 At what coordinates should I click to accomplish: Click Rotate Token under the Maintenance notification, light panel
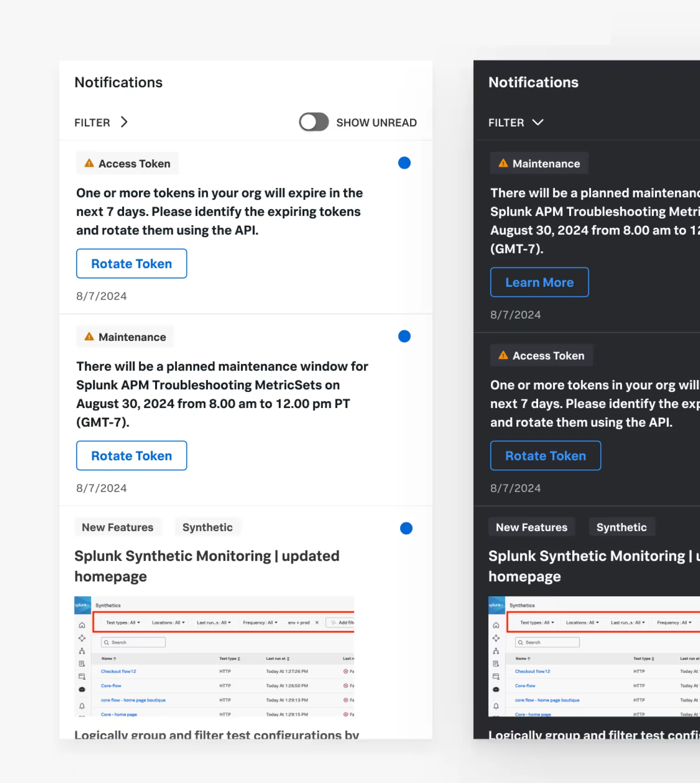click(132, 455)
